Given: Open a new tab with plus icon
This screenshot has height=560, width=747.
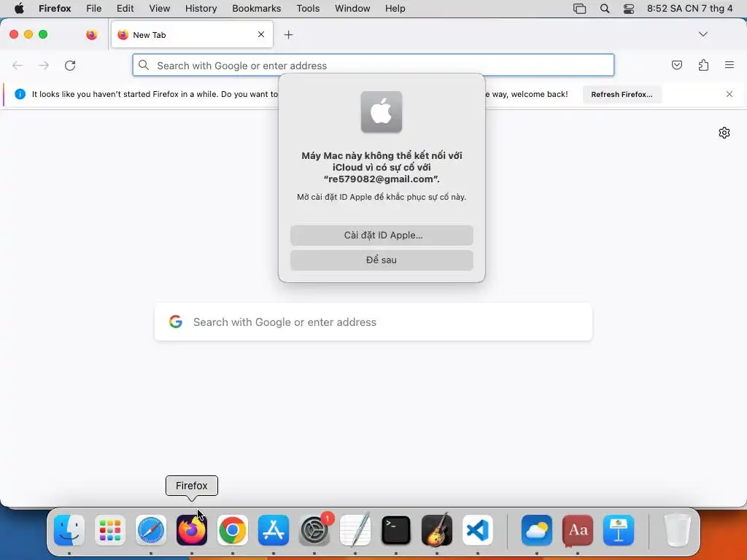Looking at the screenshot, I should click(288, 35).
